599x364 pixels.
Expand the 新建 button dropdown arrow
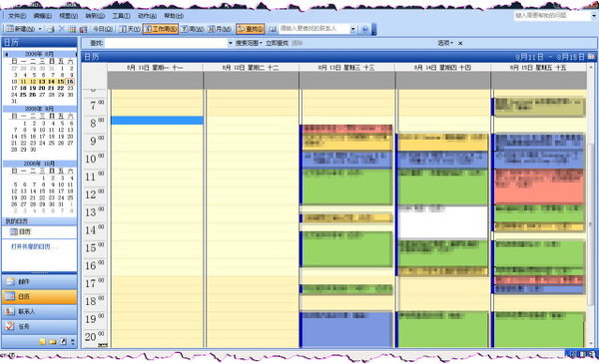40,29
